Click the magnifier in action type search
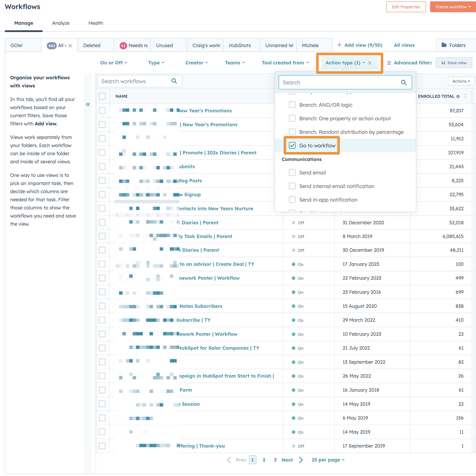 point(403,82)
